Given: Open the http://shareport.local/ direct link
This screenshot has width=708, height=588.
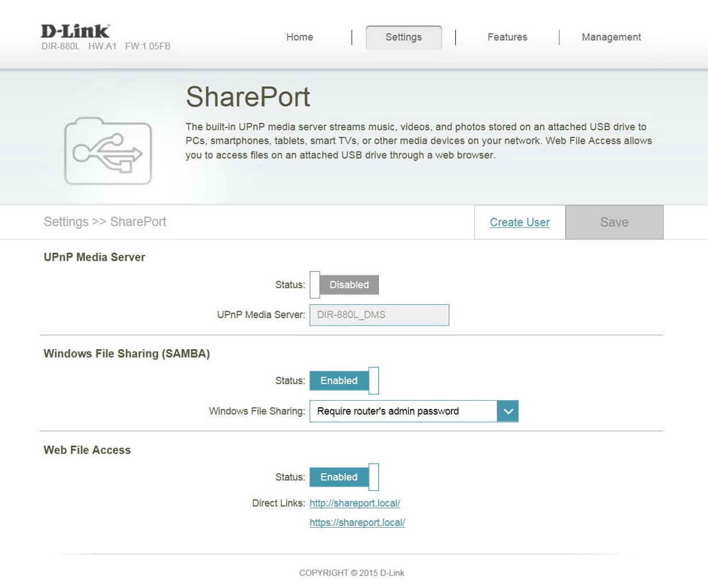Looking at the screenshot, I should [x=355, y=503].
